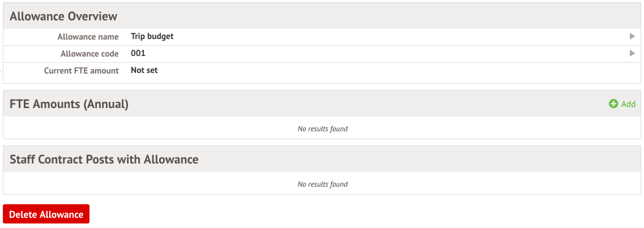Screen dimensions: 644x228
Task: Click Staff Contract Posts with Allowance heading
Action: (104, 160)
